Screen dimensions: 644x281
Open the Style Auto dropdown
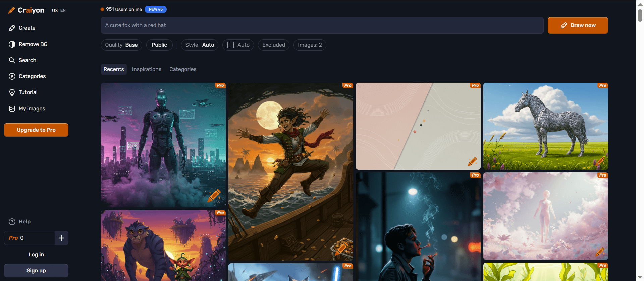point(200,45)
